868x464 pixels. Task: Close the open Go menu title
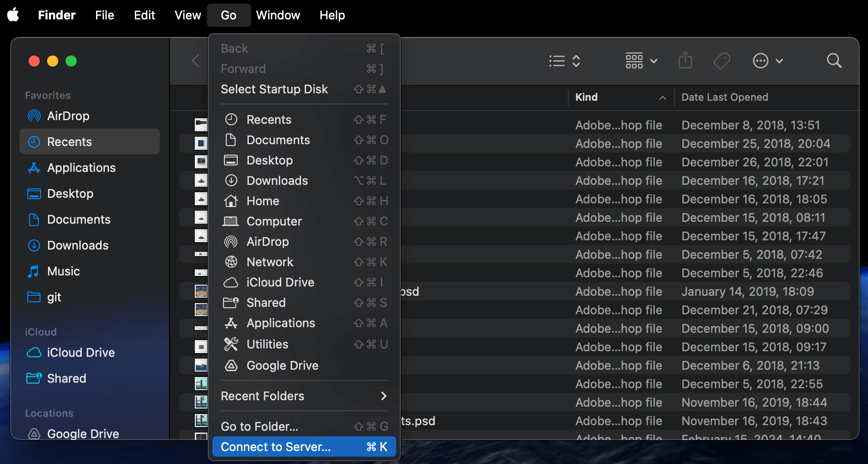point(229,15)
